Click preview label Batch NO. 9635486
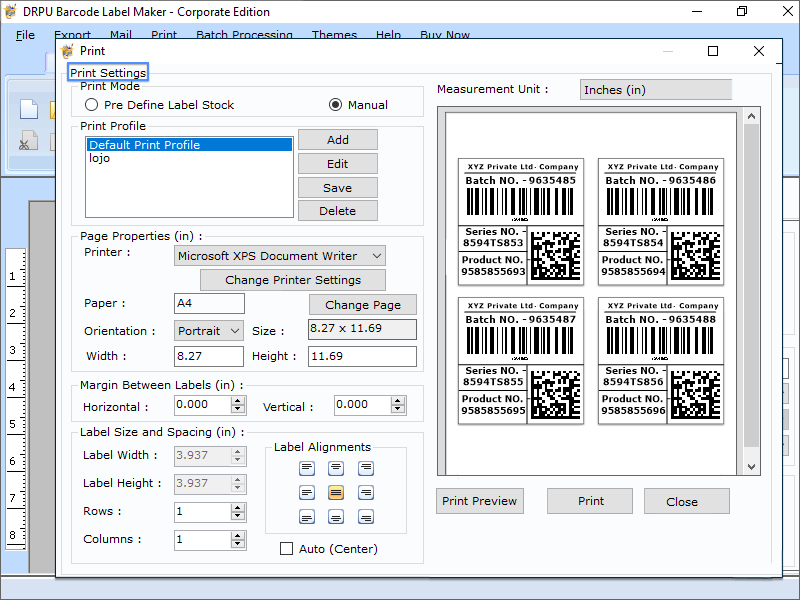Viewport: 800px width, 600px height. coord(661,222)
